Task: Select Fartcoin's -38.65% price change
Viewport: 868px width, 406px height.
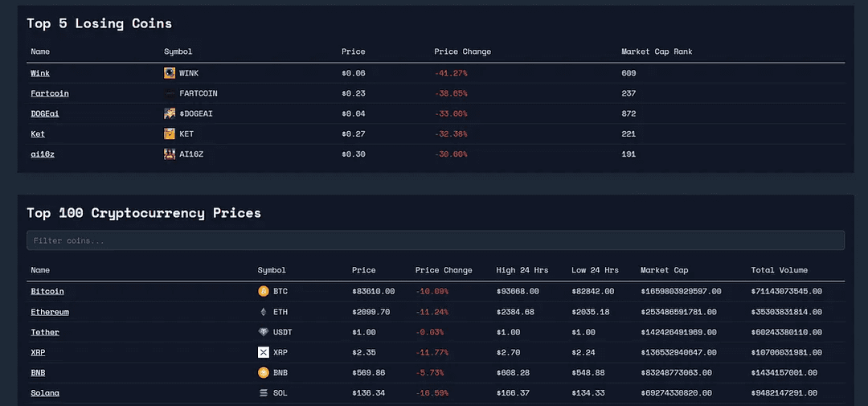Action: click(451, 93)
